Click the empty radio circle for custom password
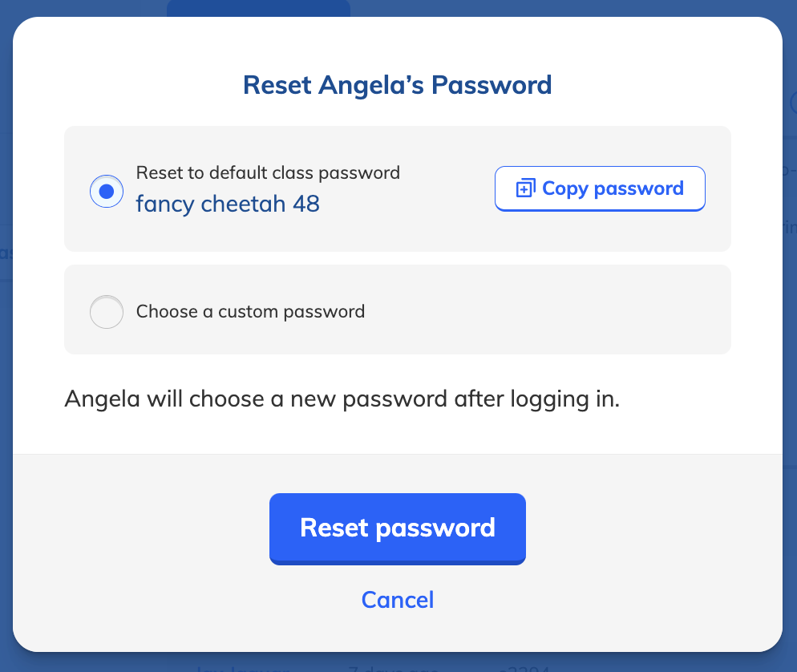Image resolution: width=797 pixels, height=672 pixels. click(107, 312)
